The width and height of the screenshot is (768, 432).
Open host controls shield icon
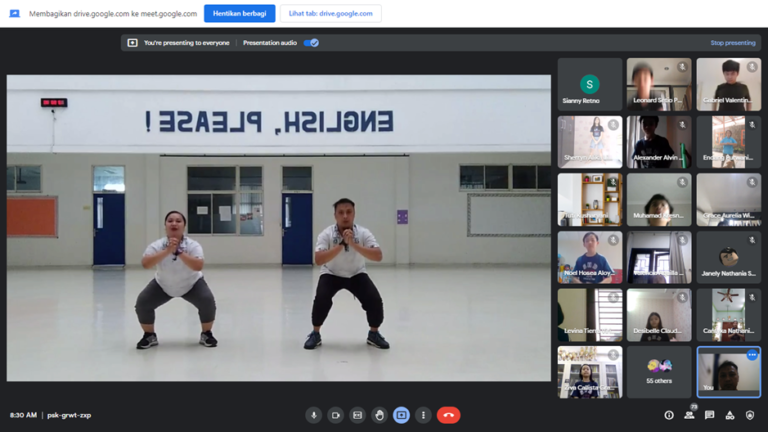click(x=750, y=415)
